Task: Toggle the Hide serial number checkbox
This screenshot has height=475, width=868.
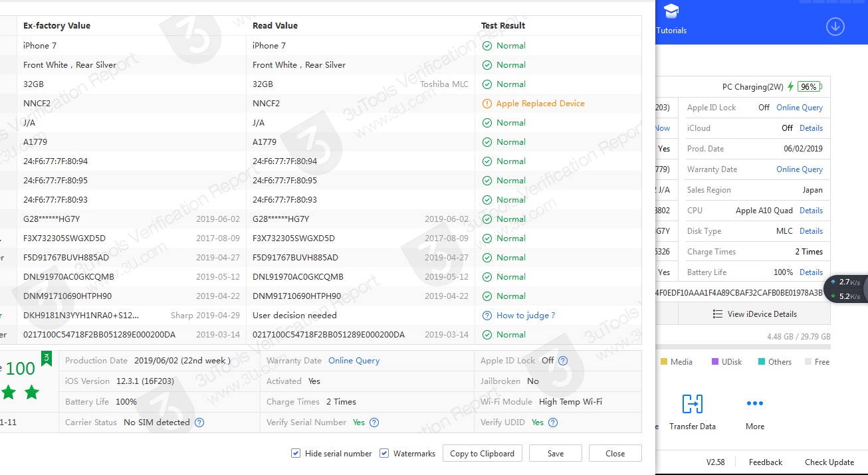Action: coord(296,453)
